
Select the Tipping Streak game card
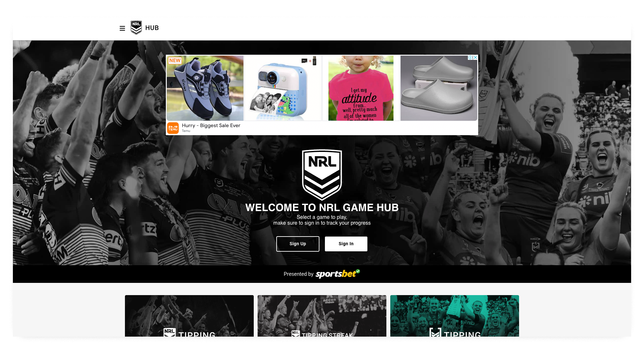322,316
